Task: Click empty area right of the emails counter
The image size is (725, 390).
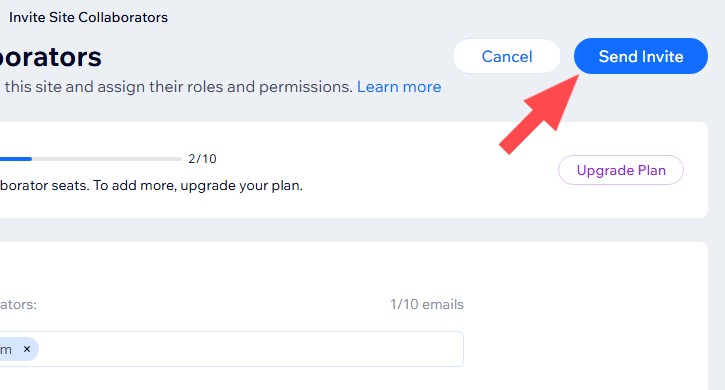Action: pyautogui.click(x=583, y=304)
